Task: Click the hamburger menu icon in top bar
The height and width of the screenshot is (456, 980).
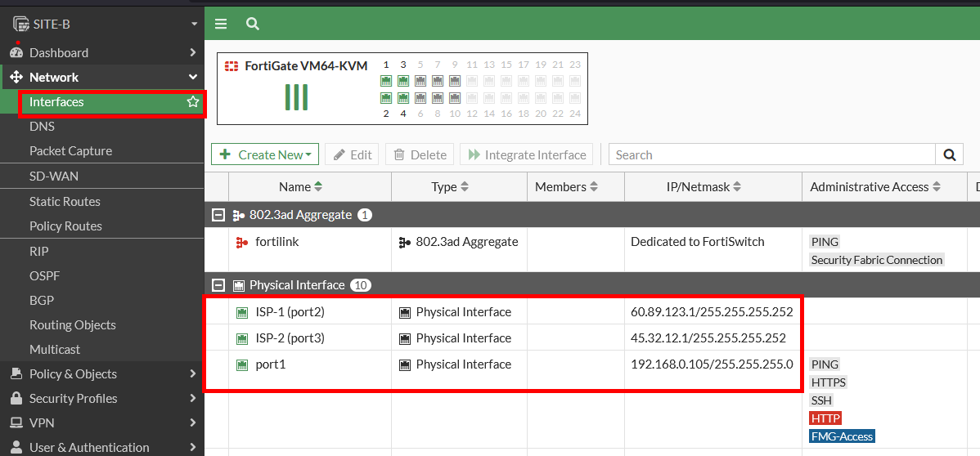Action: click(221, 24)
